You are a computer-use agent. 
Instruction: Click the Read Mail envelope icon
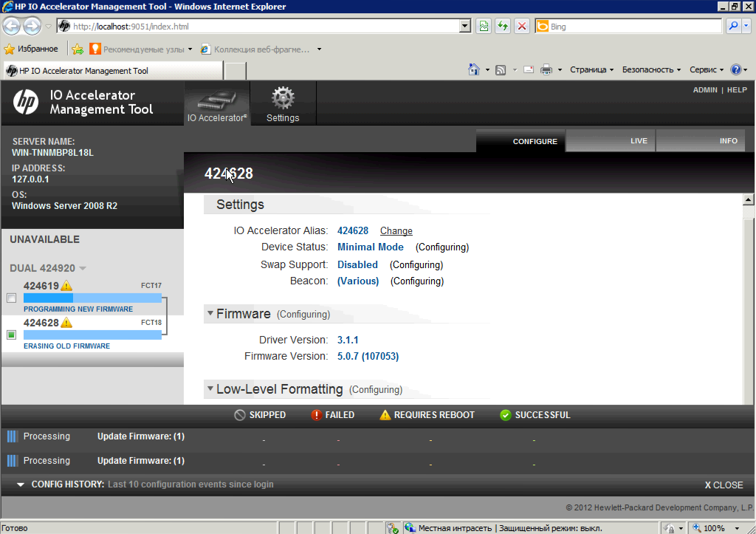tap(529, 70)
